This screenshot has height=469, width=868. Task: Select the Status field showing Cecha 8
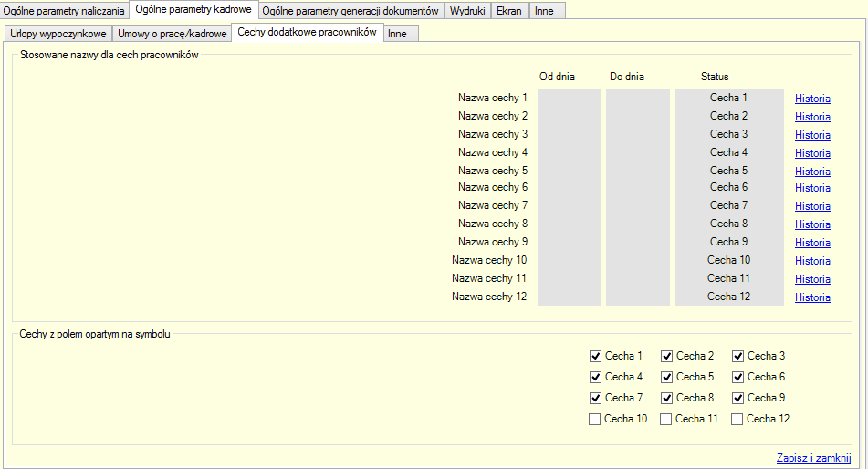(728, 224)
